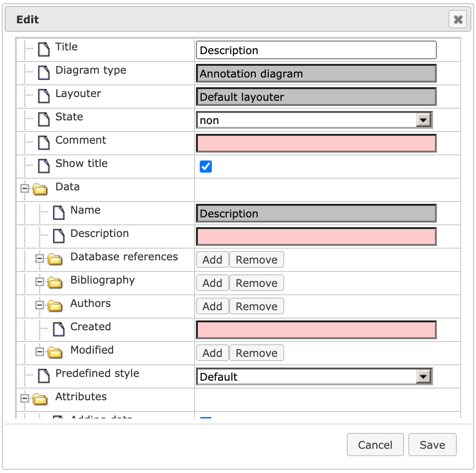Click the pink Comment input field
476x473 pixels.
point(316,143)
